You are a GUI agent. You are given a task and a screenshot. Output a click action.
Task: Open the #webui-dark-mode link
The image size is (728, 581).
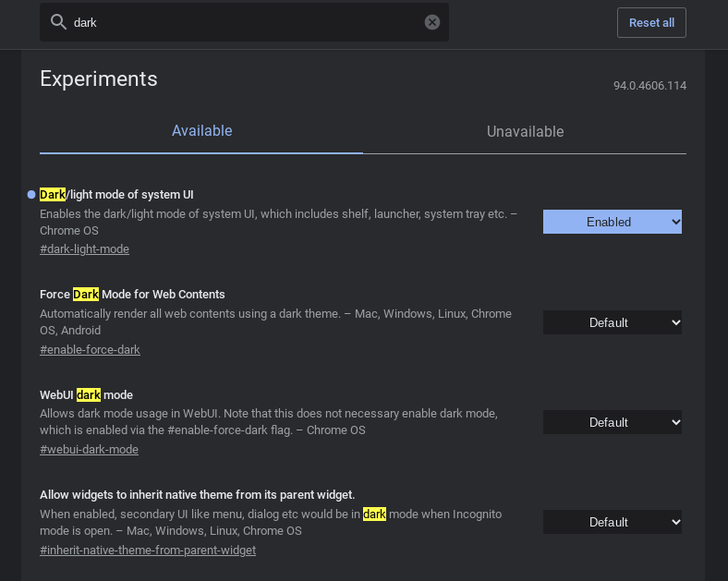click(89, 450)
